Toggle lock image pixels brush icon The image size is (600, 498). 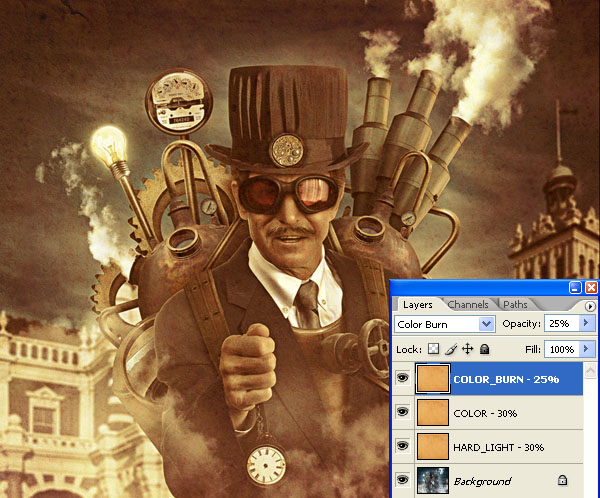[451, 349]
